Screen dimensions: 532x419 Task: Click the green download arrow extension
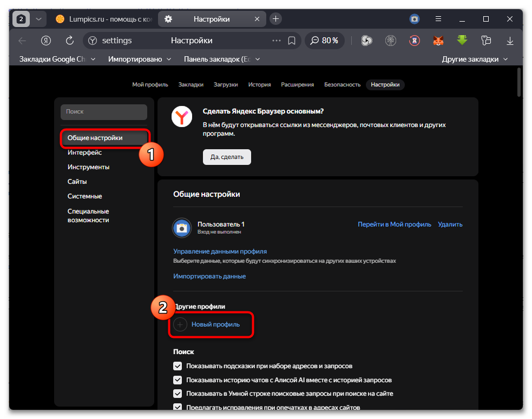pyautogui.click(x=462, y=41)
